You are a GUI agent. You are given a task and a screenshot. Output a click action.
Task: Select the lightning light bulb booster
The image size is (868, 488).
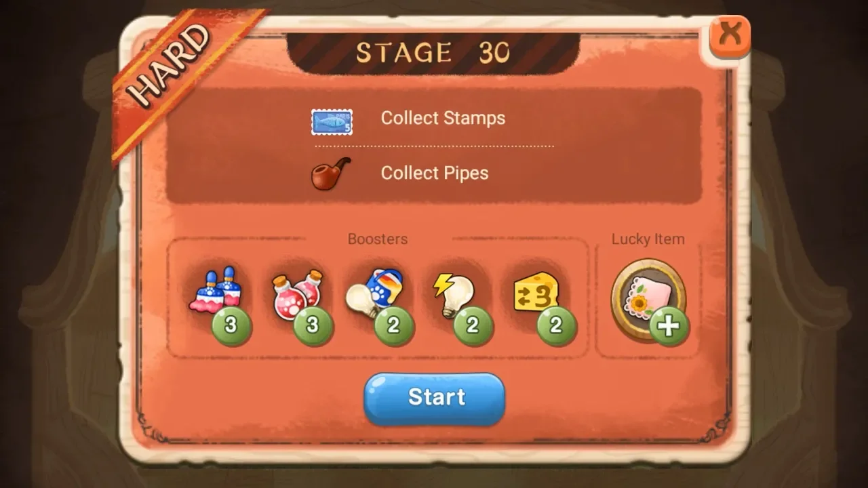(454, 294)
